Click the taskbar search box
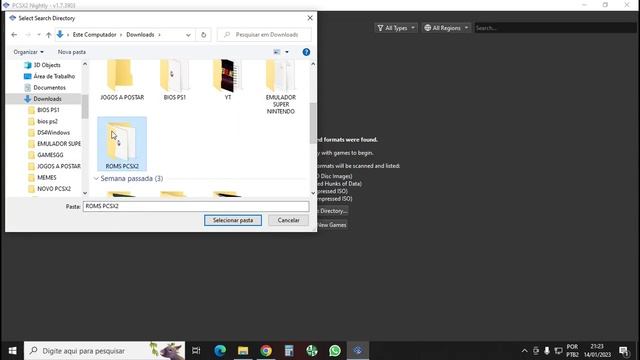 tap(104, 351)
